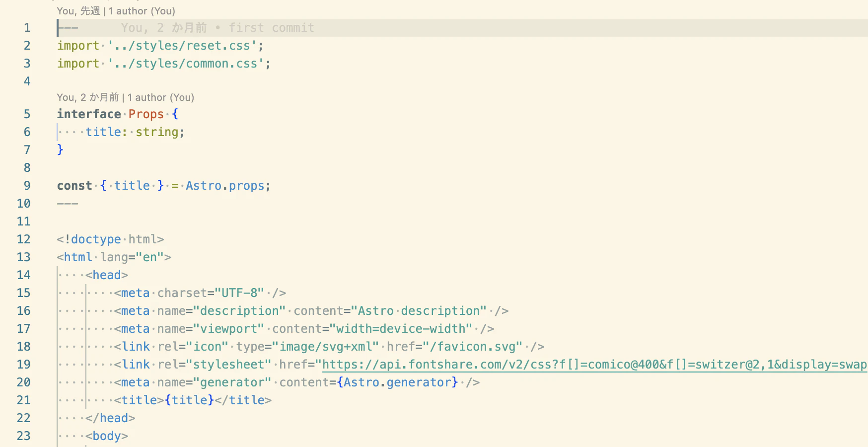Viewport: 868px width, 447px height.
Task: Click "width=device-width" content value
Action: (401, 329)
